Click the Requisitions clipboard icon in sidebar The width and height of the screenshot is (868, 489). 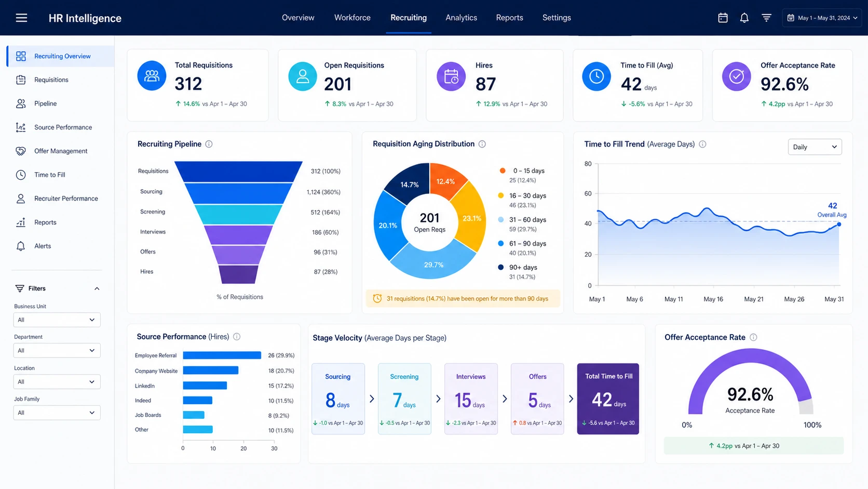click(x=21, y=80)
